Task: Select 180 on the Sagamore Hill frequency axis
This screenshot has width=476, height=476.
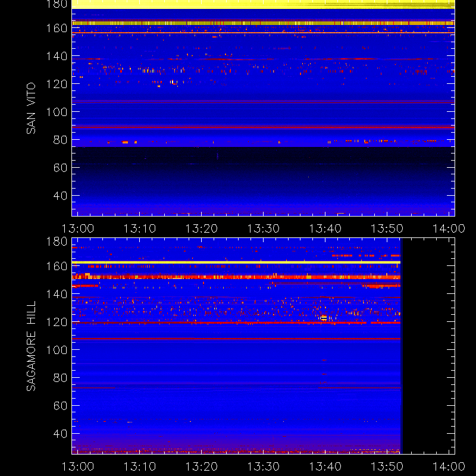Action: click(57, 242)
